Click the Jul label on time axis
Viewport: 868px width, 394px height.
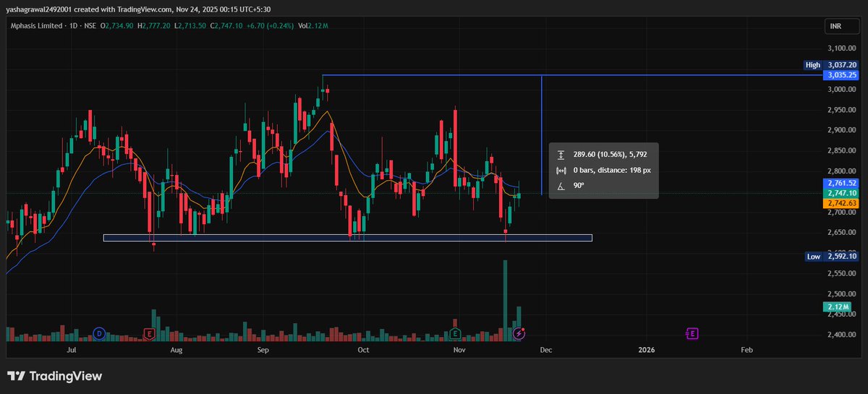(x=71, y=349)
